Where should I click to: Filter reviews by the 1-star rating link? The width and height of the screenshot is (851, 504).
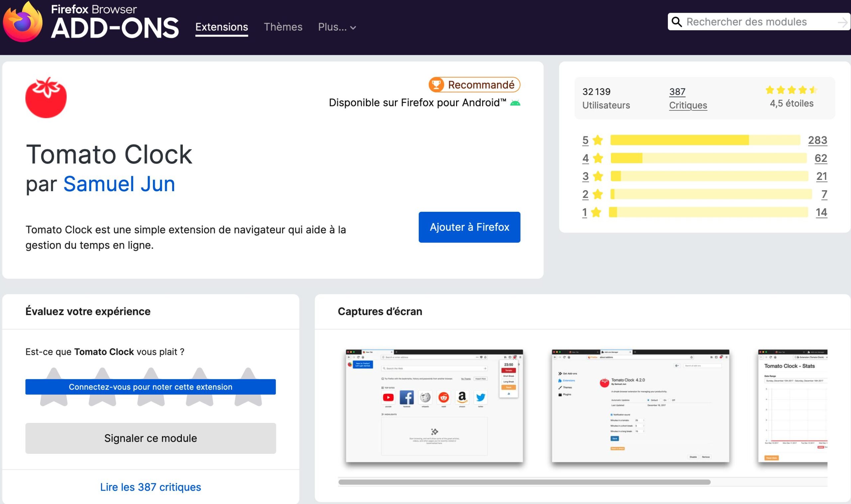tap(592, 212)
